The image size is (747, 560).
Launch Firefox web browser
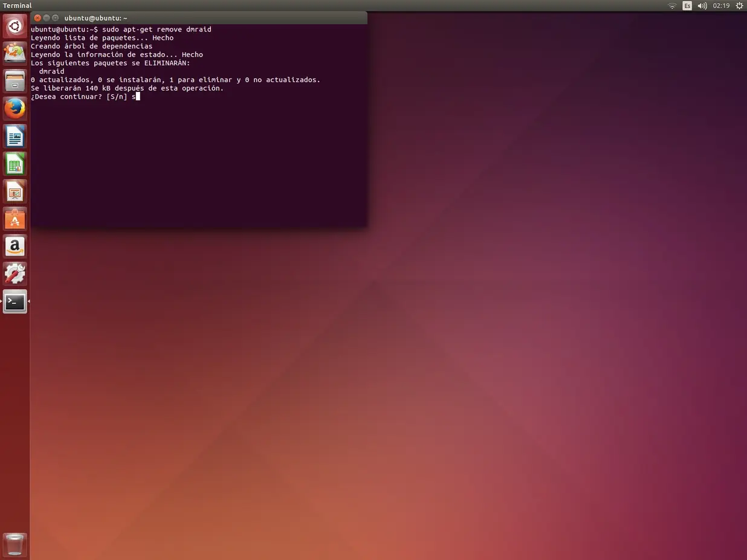(15, 109)
